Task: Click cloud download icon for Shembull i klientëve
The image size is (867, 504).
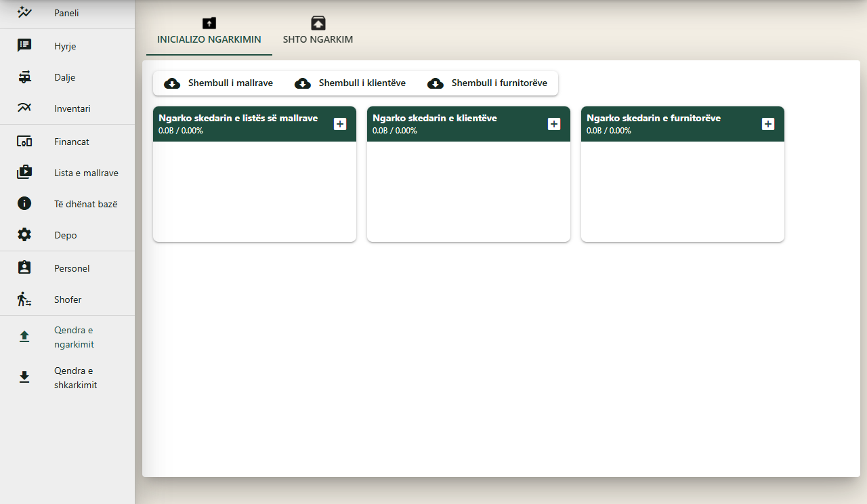Action: point(303,83)
